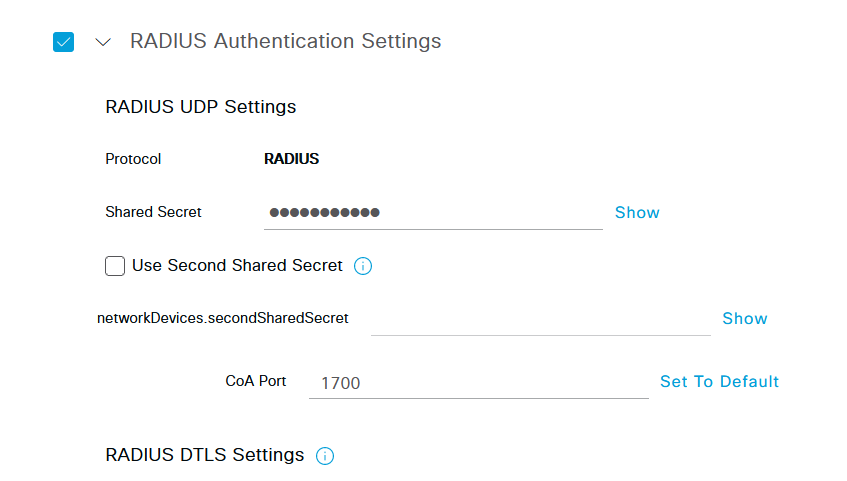The width and height of the screenshot is (847, 481).
Task: Click the bold RADIUS protocol value
Action: 291,159
